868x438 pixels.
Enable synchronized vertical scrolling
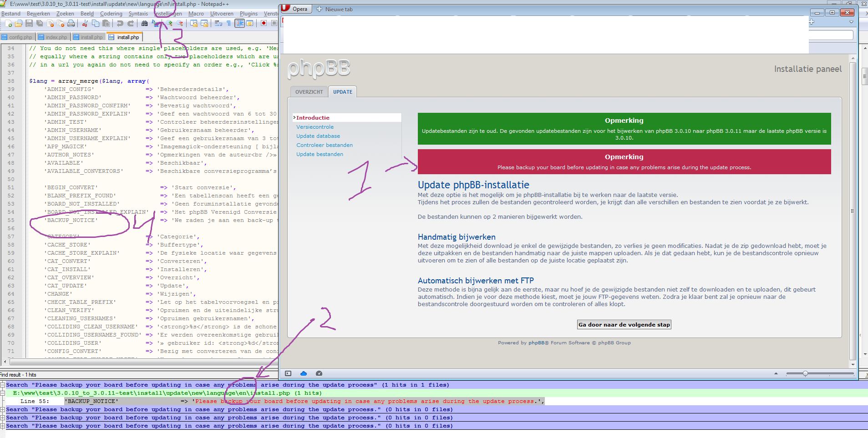click(194, 23)
